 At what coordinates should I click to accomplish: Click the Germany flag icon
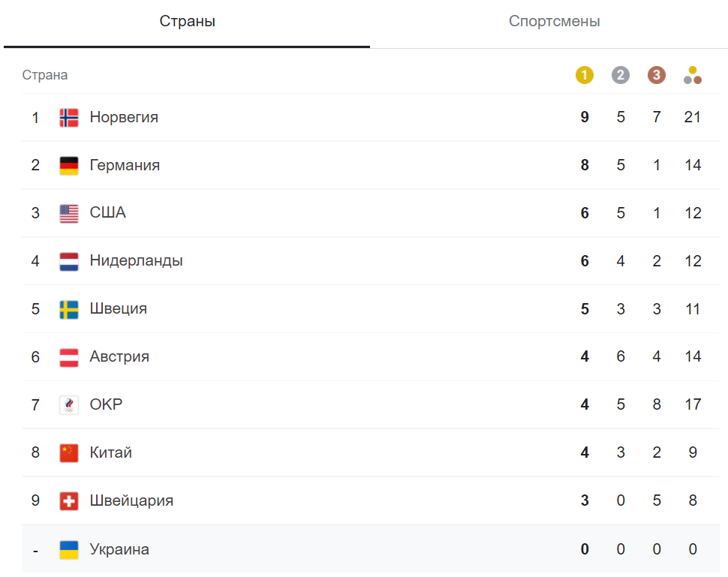click(x=69, y=165)
